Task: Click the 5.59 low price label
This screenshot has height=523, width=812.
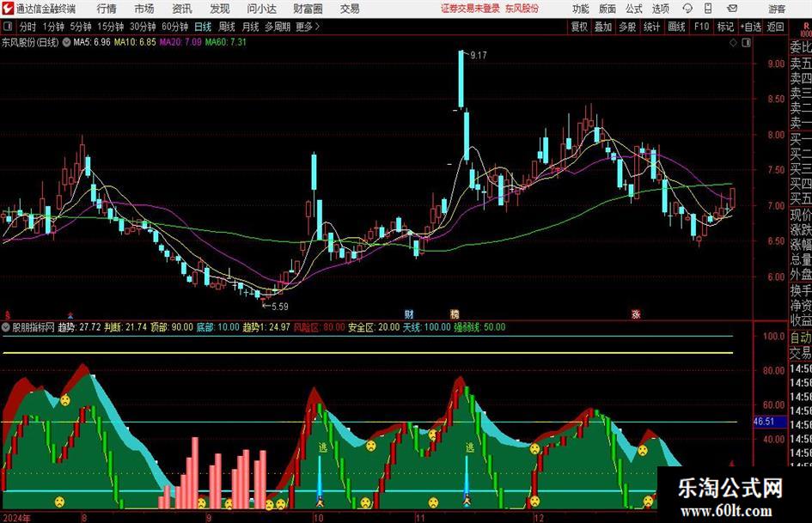Action: click(279, 307)
